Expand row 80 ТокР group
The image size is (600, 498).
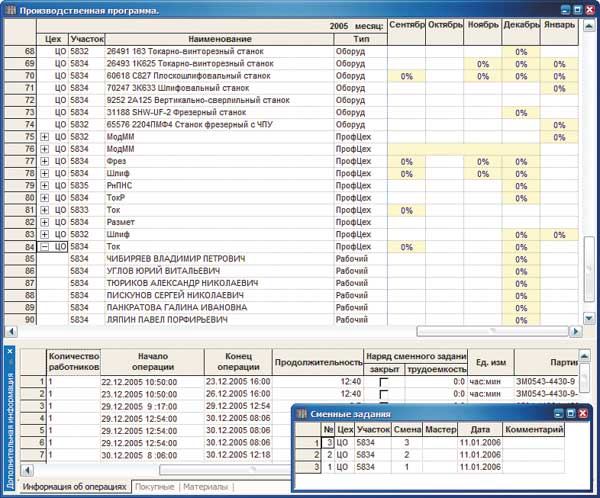[44, 198]
